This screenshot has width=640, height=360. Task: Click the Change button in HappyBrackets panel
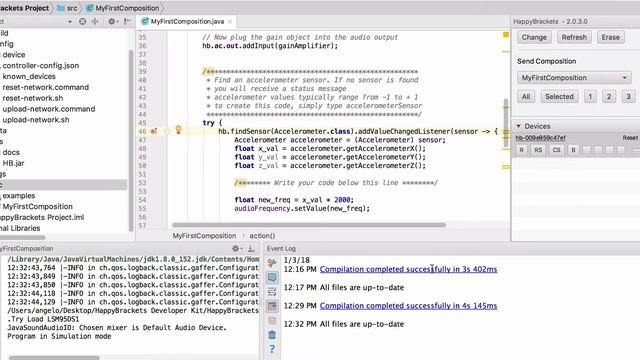click(534, 37)
